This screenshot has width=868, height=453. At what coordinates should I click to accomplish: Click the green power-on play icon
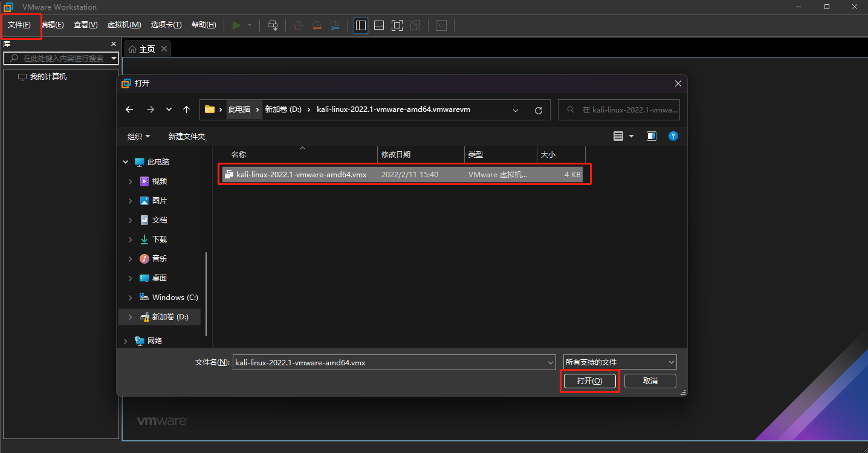click(x=237, y=25)
